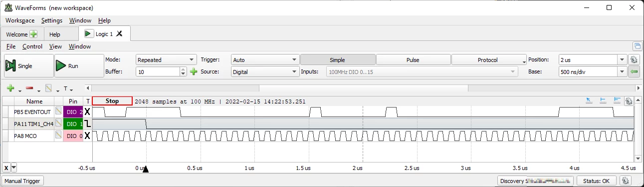Open the Help menu
The image size is (644, 187).
[104, 20]
